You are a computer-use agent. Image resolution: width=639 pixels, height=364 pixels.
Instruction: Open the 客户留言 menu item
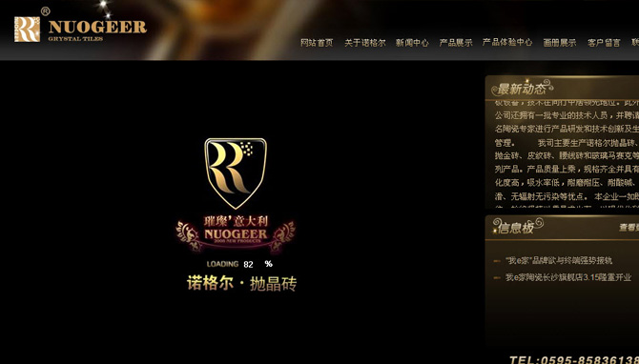pos(604,43)
